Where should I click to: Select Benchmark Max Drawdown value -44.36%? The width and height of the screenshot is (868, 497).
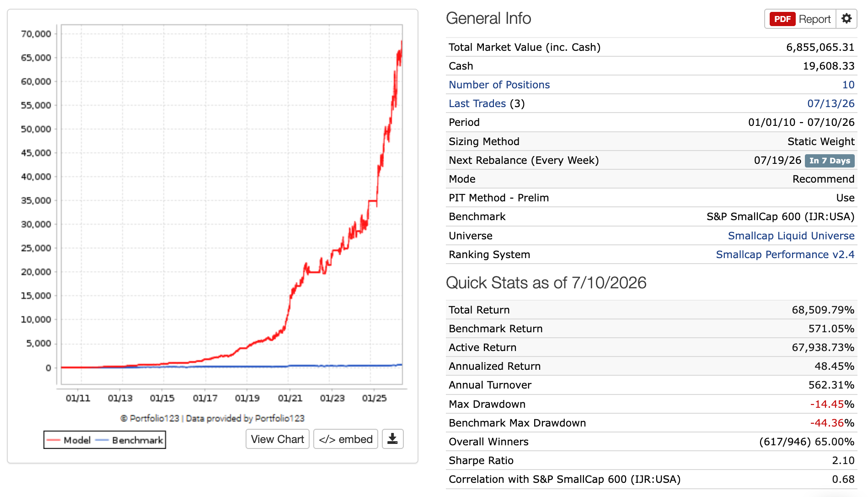tap(832, 423)
